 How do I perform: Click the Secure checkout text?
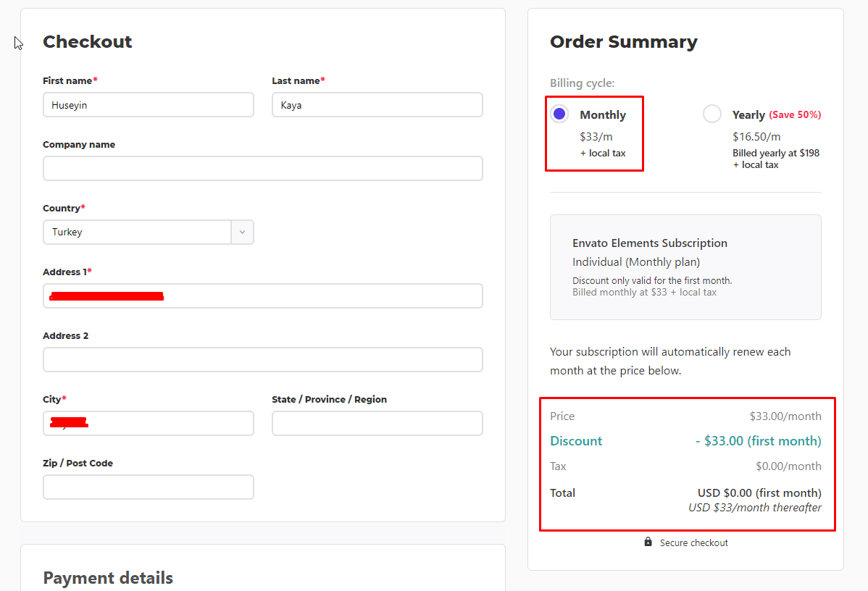(693, 542)
